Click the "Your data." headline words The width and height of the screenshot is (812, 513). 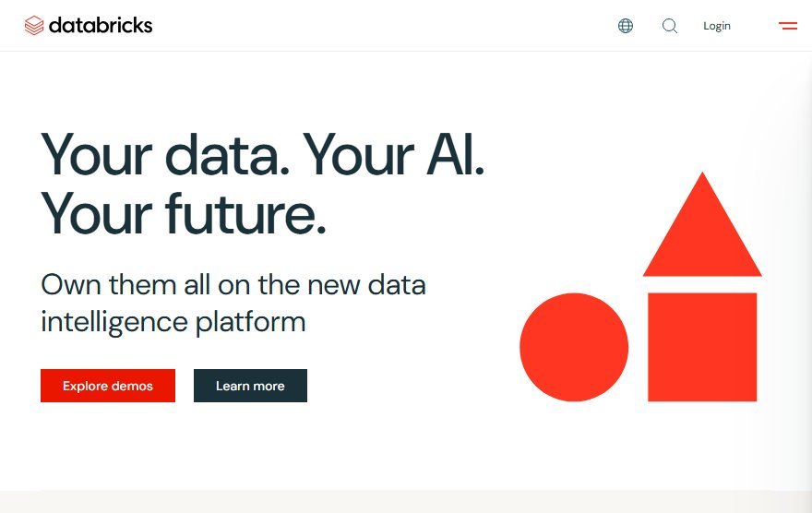165,154
